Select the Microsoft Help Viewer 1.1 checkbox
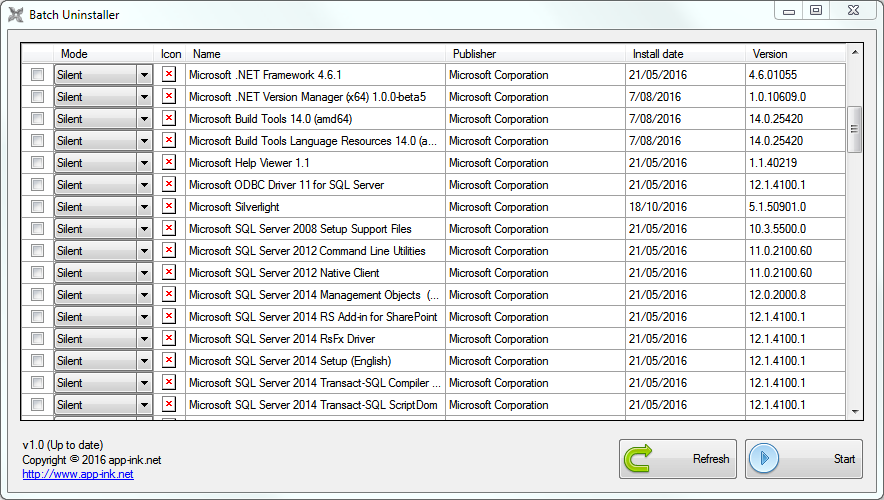884x500 pixels. click(38, 162)
